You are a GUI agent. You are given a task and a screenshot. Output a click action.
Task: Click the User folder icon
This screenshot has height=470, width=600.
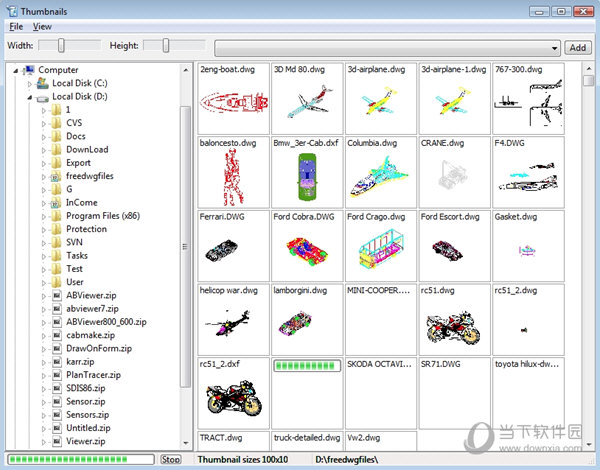pyautogui.click(x=56, y=282)
